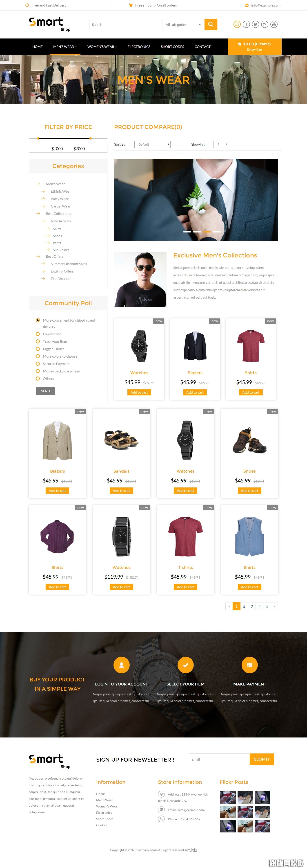Click the left price range slider handle

[38, 138]
